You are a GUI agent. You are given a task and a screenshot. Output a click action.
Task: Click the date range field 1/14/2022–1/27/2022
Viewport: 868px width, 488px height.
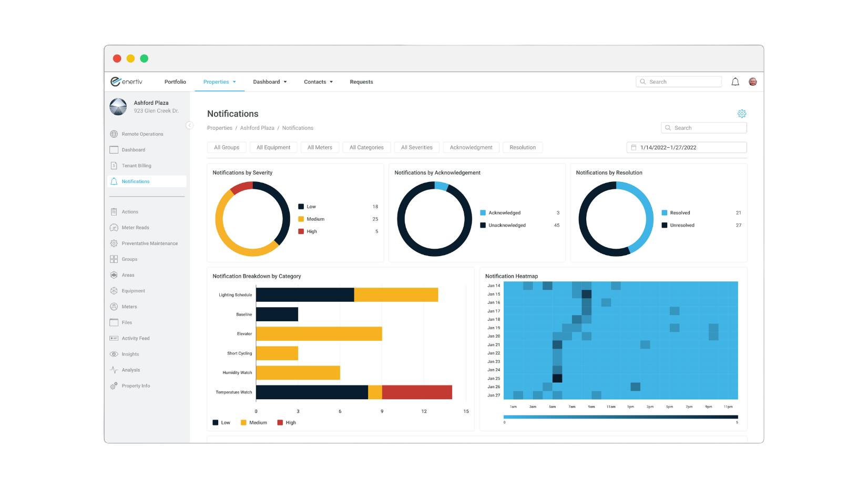(686, 148)
